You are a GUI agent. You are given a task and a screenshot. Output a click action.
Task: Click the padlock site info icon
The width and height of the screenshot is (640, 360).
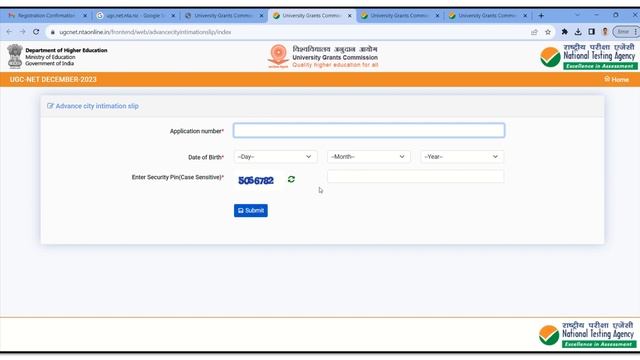tap(53, 32)
